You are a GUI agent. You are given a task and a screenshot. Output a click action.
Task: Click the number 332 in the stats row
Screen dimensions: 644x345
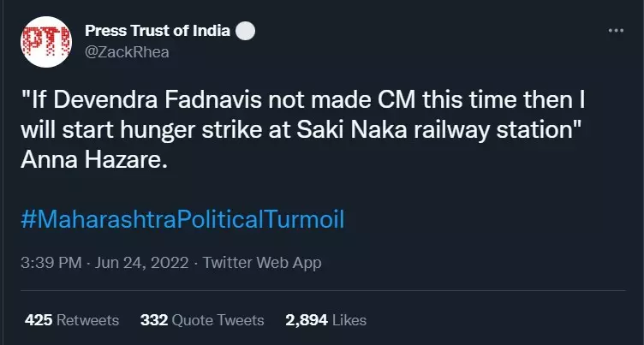pos(154,320)
